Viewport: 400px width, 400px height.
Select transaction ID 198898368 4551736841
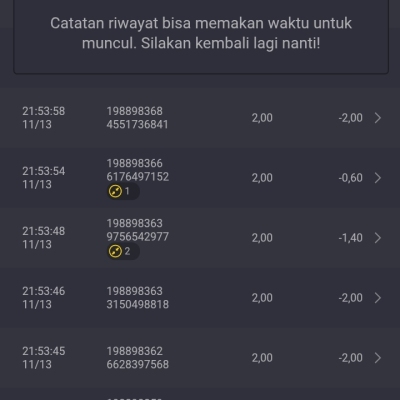[x=137, y=118]
